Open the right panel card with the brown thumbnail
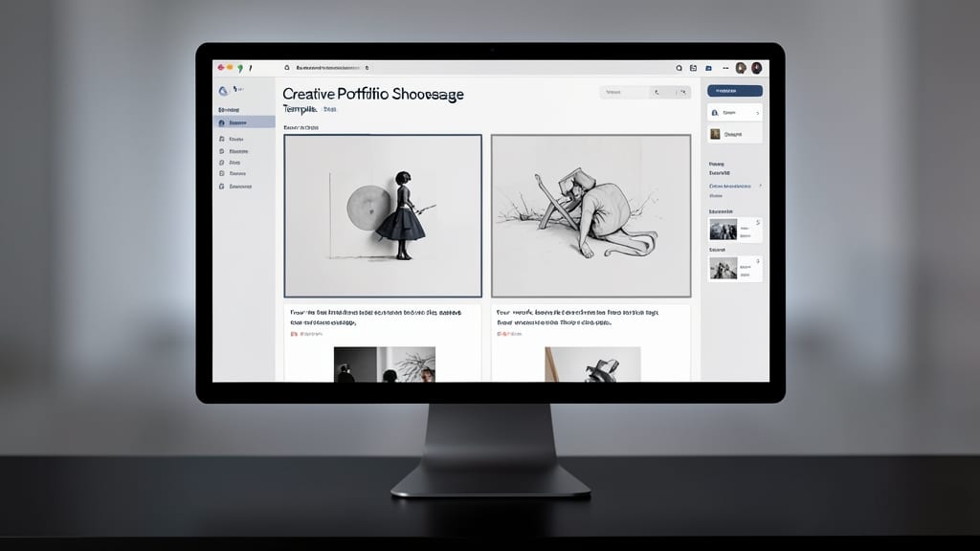 [x=734, y=134]
